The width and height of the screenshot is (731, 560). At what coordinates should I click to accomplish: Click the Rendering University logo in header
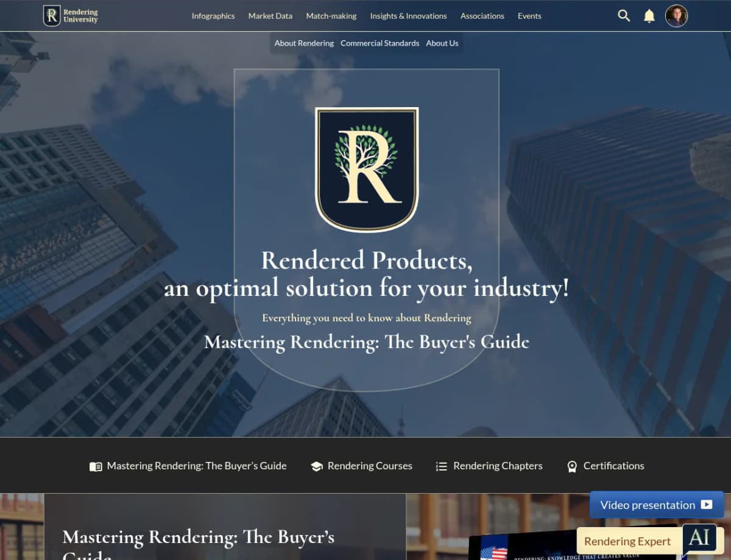[x=70, y=15]
